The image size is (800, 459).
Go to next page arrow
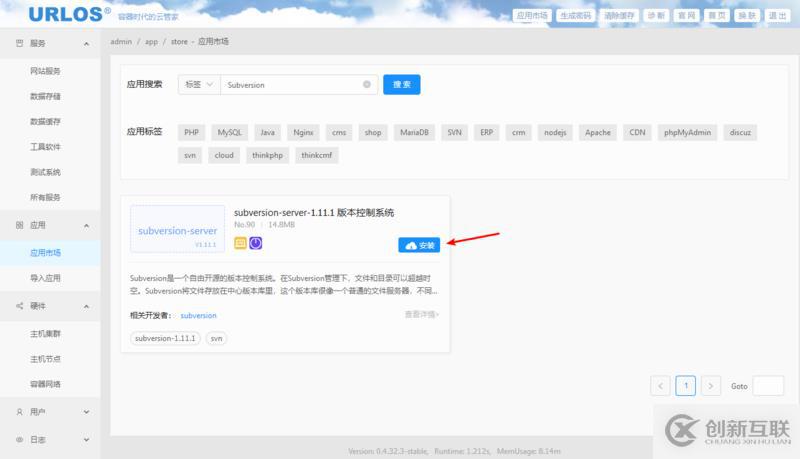(711, 385)
